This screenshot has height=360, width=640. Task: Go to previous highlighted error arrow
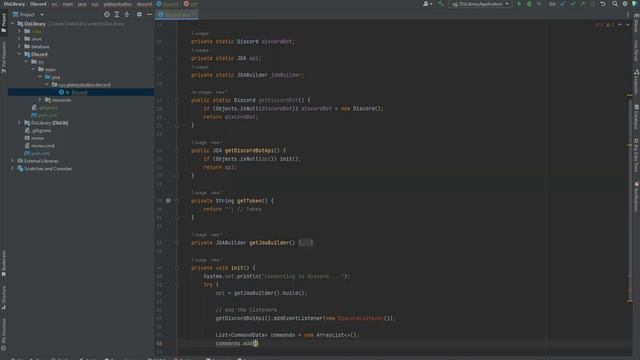[x=620, y=25]
